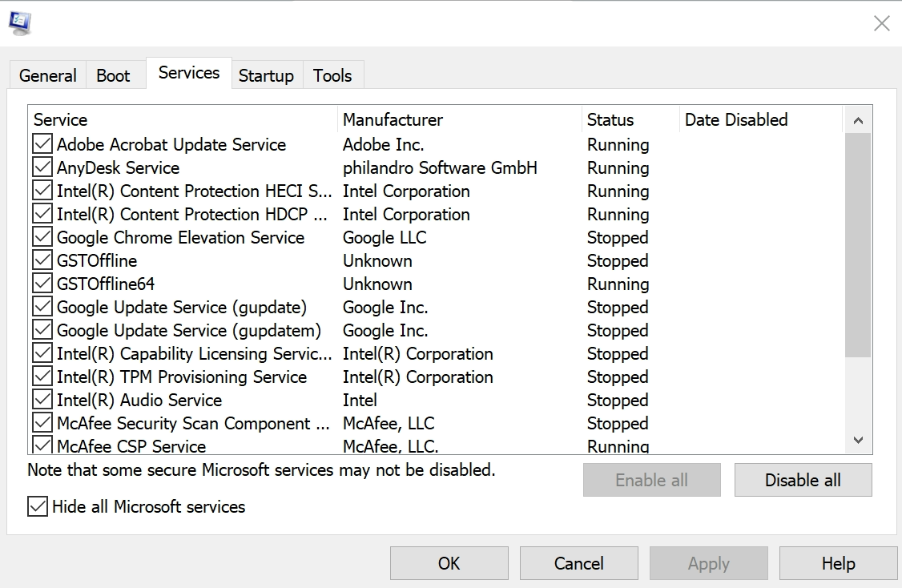Toggle Intel(R) Capability Licensing Service checkbox

pyautogui.click(x=42, y=352)
